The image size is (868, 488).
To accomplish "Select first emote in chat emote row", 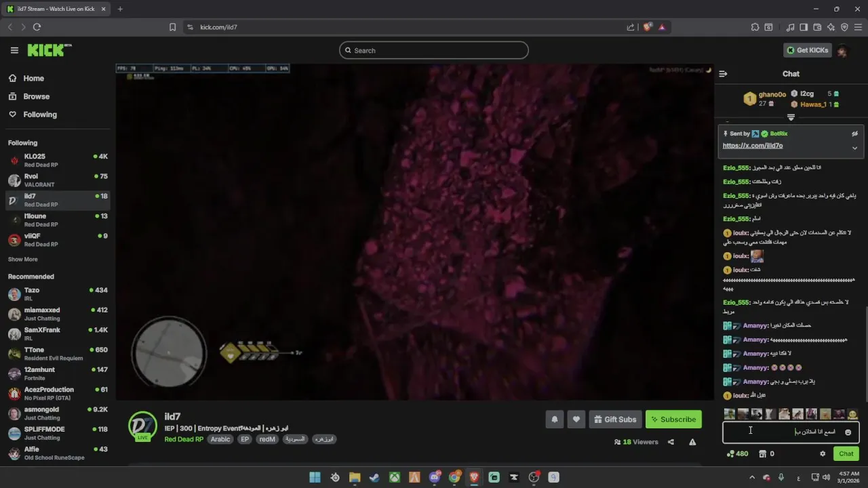I will point(730,413).
